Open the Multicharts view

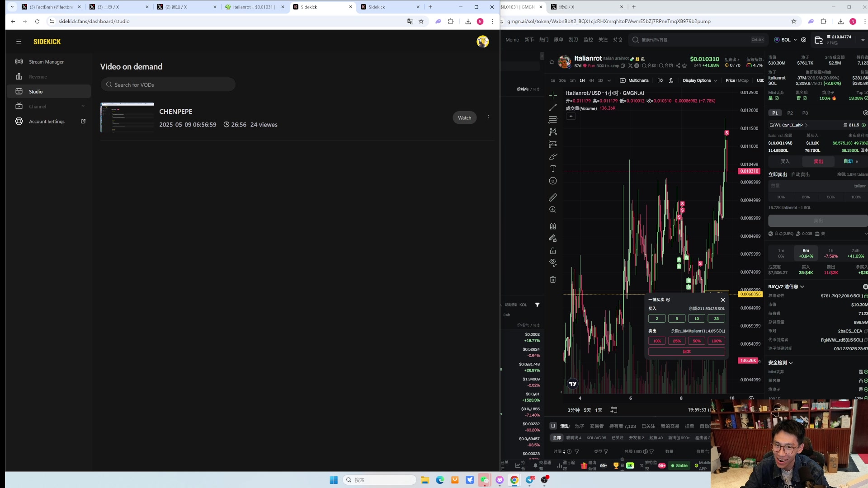634,80
